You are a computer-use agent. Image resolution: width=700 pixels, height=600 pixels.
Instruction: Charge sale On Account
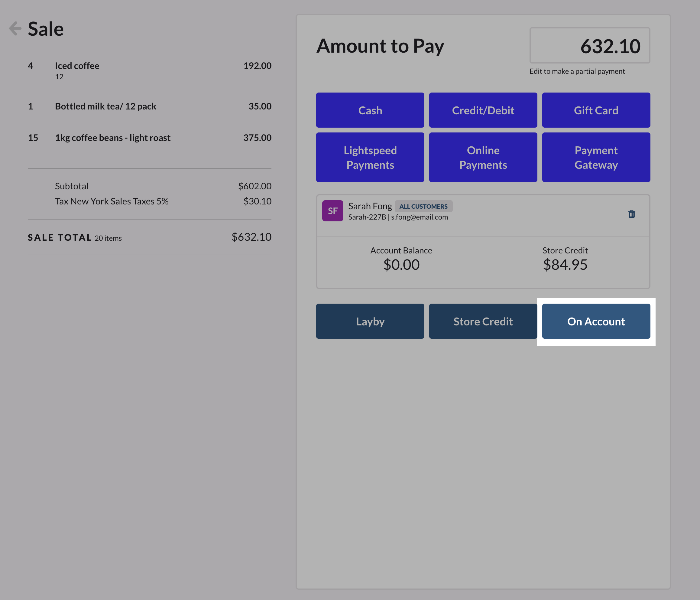click(596, 321)
